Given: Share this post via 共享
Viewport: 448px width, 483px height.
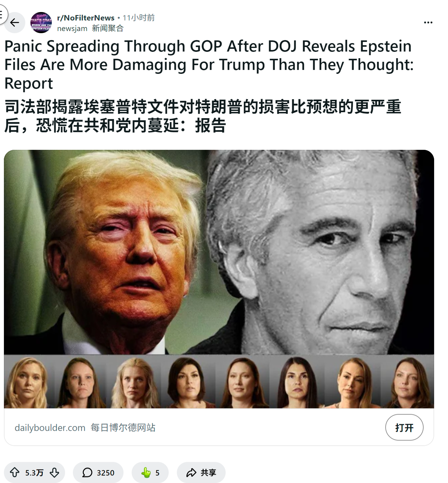Looking at the screenshot, I should click(201, 472).
